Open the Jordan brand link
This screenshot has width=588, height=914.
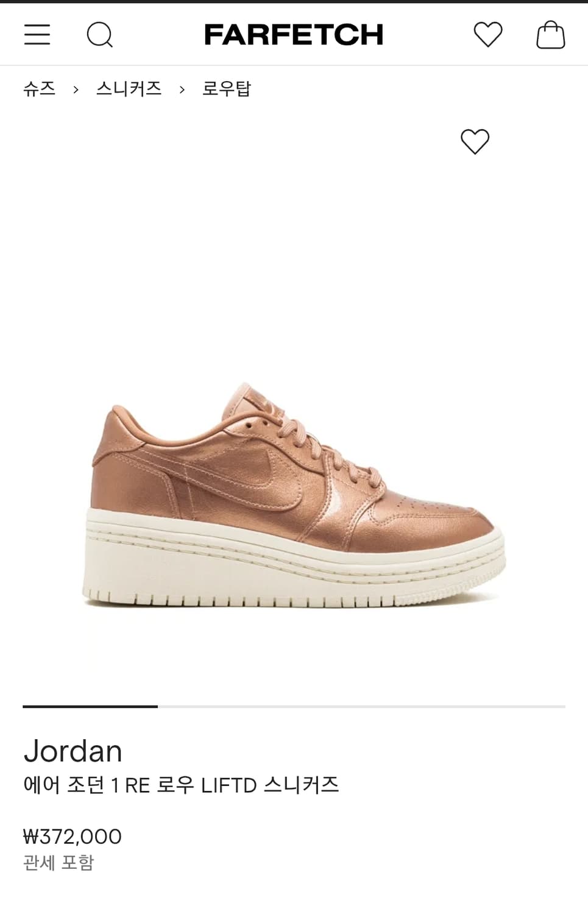click(x=73, y=751)
